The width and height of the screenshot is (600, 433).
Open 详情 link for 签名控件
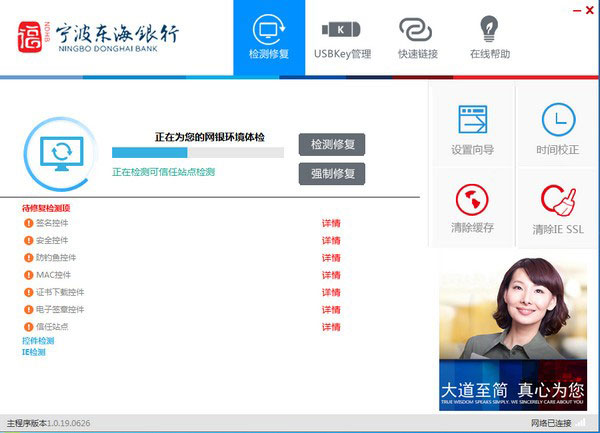tap(331, 223)
